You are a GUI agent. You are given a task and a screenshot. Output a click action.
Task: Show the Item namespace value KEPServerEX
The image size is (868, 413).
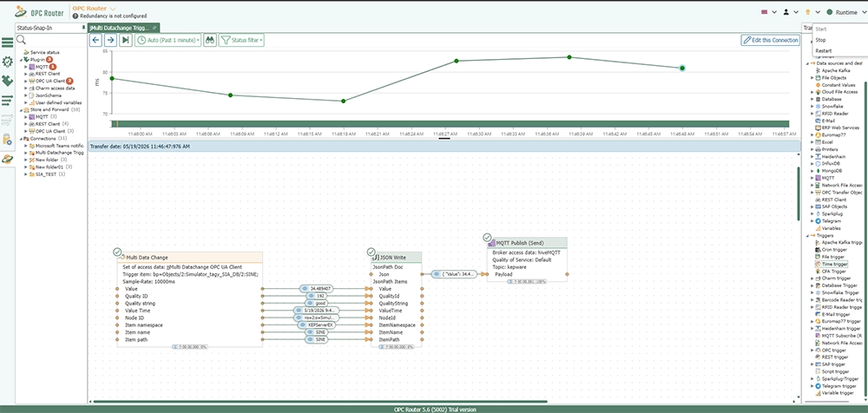(317, 325)
